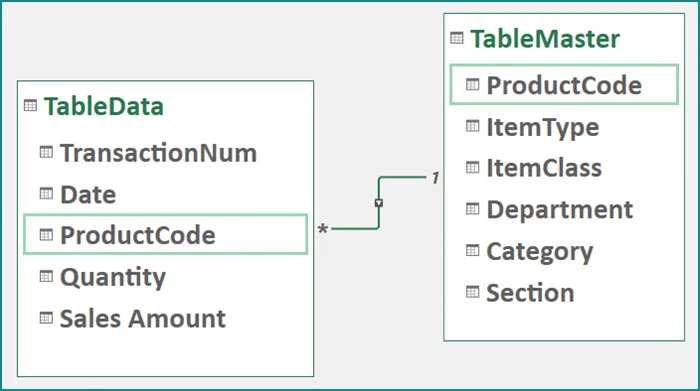Viewport: 700px width, 391px height.
Task: Click the one-side marker of the relationship
Action: click(436, 178)
